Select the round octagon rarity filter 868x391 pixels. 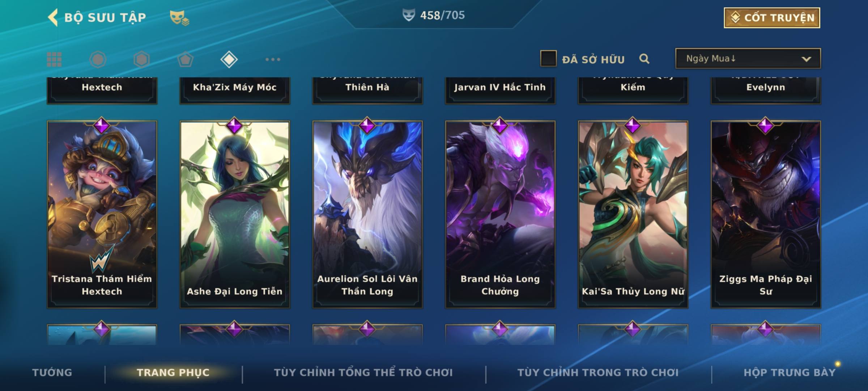click(x=98, y=59)
